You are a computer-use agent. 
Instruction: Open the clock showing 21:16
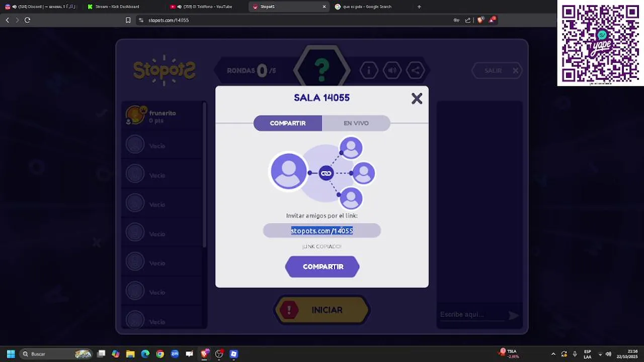pyautogui.click(x=628, y=354)
